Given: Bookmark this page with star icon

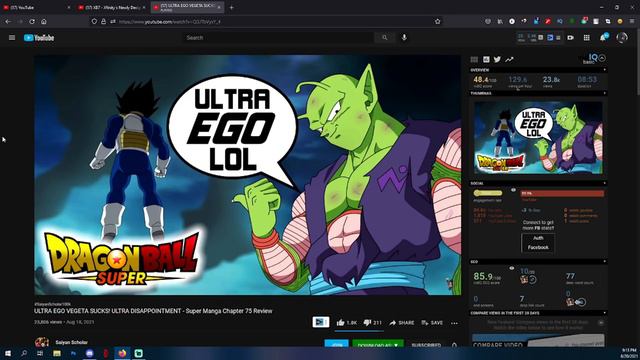Looking at the screenshot, I should click(x=438, y=21).
